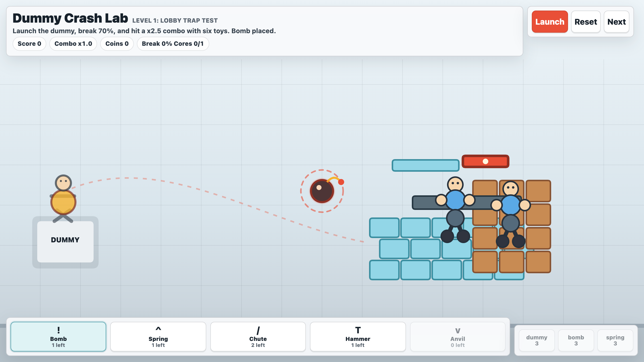Click the red trigger block with white dot
This screenshot has width=644, height=362.
click(486, 161)
